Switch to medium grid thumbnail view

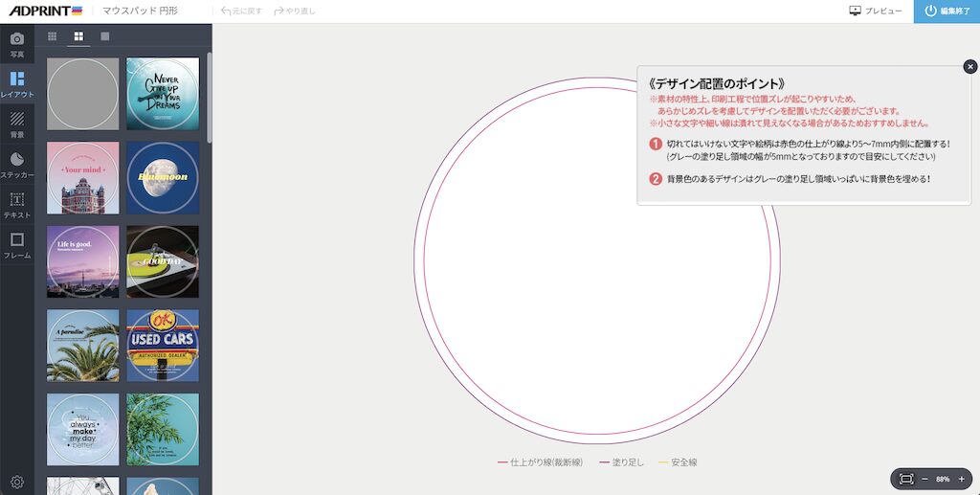[x=78, y=36]
